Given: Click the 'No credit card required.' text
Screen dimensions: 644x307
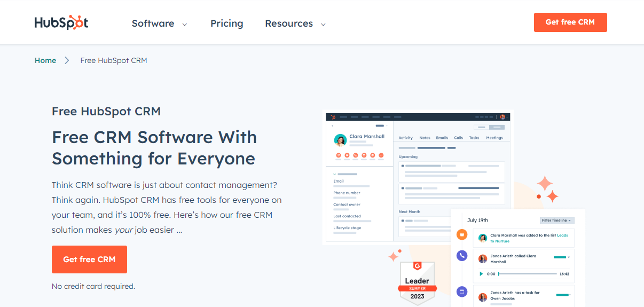Looking at the screenshot, I should (x=93, y=286).
